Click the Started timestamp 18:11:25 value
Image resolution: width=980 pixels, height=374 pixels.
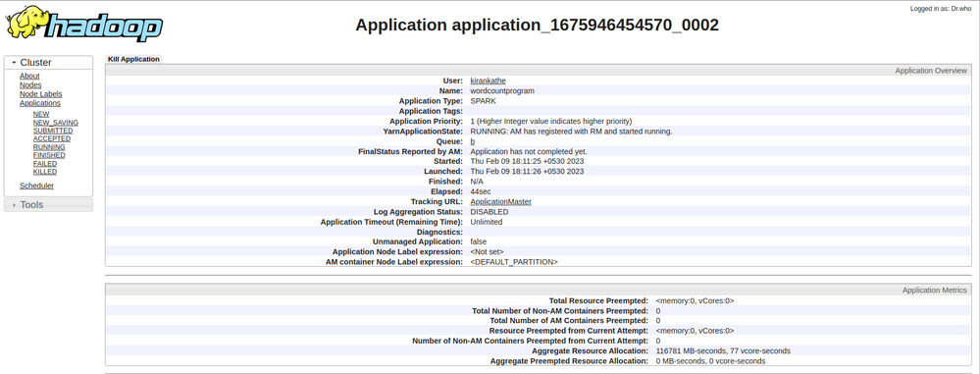tap(527, 161)
